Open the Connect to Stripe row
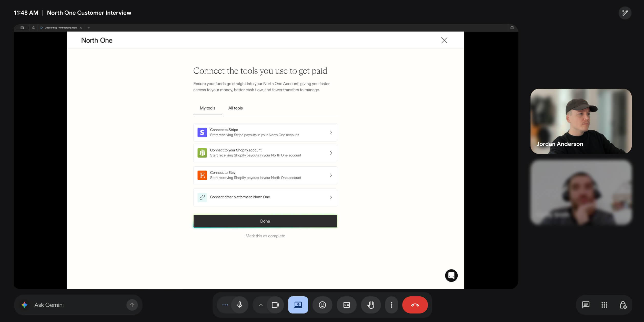The width and height of the screenshot is (644, 322). coord(265,133)
